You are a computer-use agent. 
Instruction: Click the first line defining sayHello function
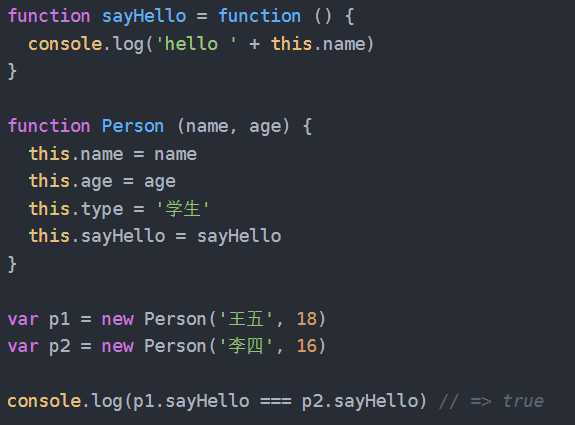pyautogui.click(x=181, y=17)
